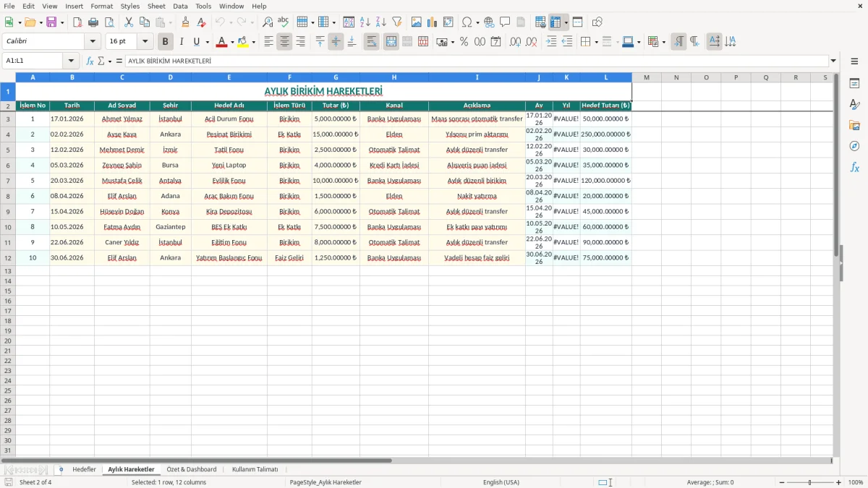Screen dimensions: 868x488
Task: Insert an image
Action: tap(417, 22)
